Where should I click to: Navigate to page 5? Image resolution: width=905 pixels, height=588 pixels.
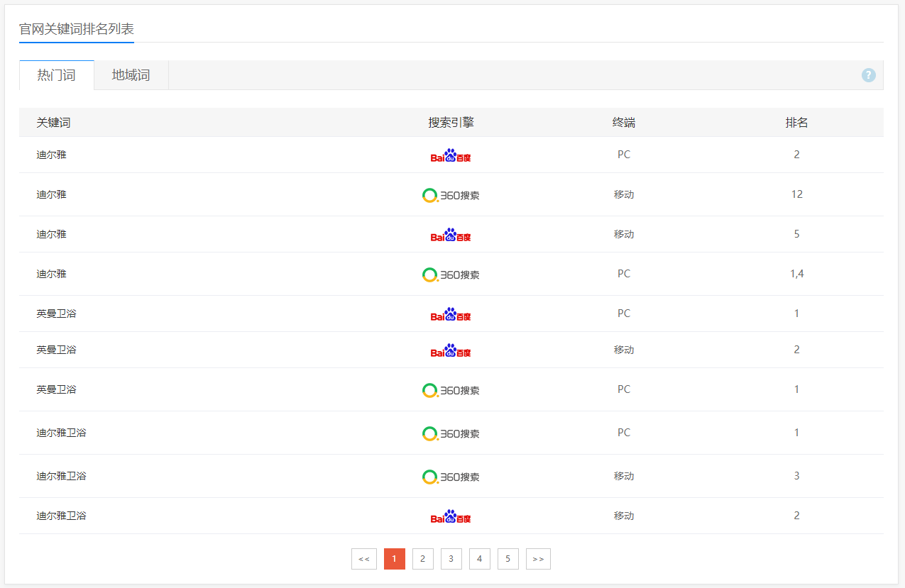[x=508, y=559]
